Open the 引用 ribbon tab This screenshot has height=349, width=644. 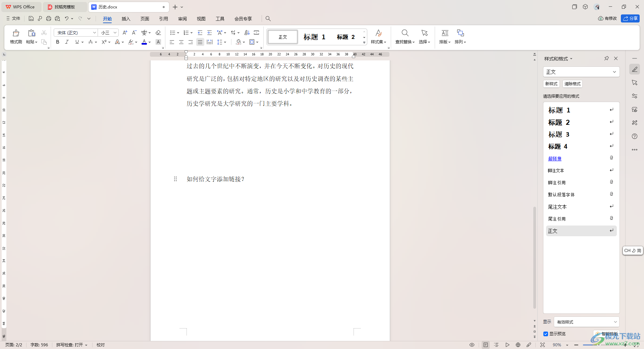164,19
